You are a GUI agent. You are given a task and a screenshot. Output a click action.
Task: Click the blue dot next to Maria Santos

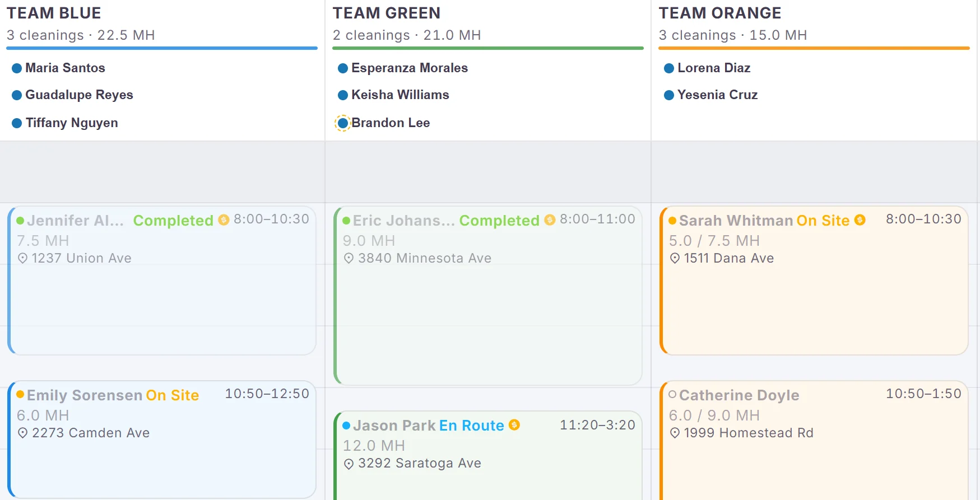point(17,68)
